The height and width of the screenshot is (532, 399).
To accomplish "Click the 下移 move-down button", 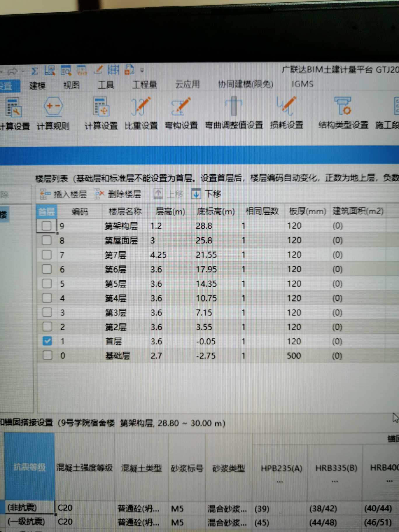I will [206, 193].
